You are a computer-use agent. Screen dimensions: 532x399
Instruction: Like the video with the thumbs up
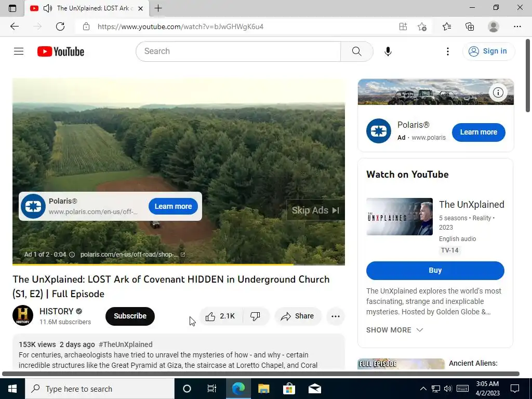pyautogui.click(x=220, y=316)
